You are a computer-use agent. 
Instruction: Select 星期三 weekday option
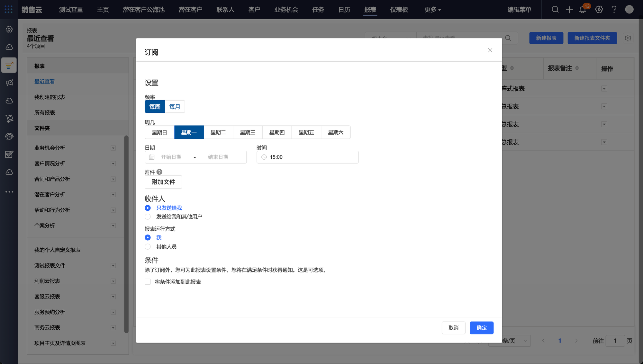[247, 132]
